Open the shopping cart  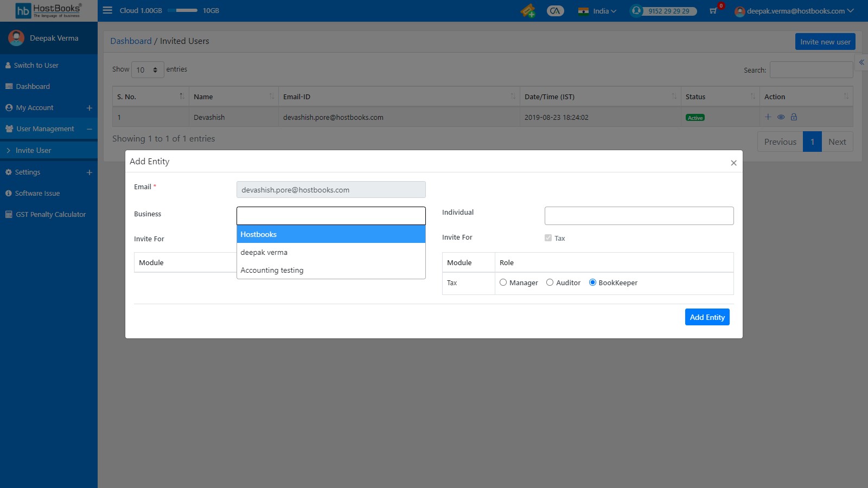(x=713, y=11)
